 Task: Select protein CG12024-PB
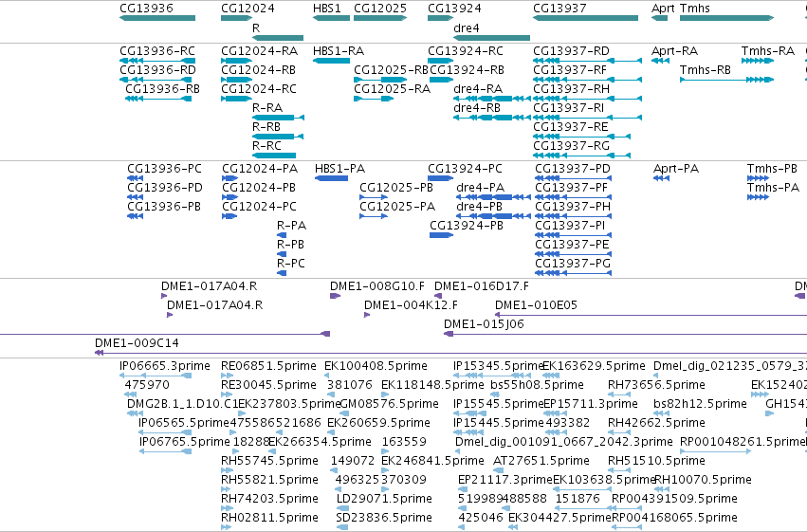230,197
